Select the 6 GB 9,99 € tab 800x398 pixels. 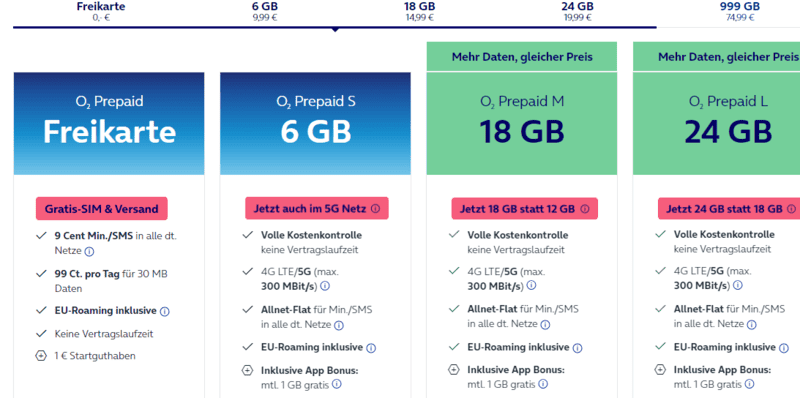[x=265, y=12]
